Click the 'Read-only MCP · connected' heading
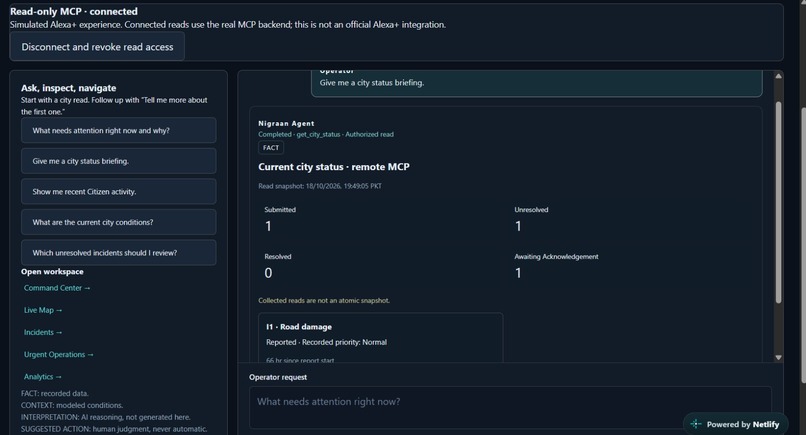Screen dimensions: 806x435 [74, 11]
